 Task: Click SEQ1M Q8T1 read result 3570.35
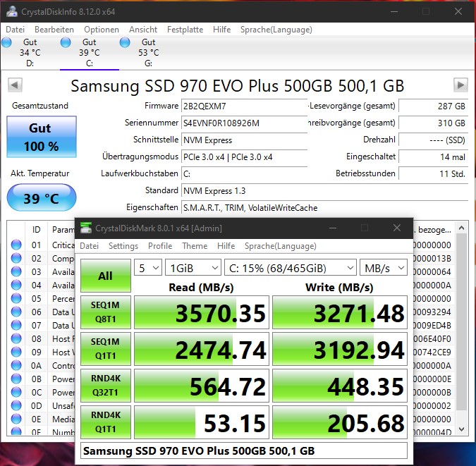[202, 312]
